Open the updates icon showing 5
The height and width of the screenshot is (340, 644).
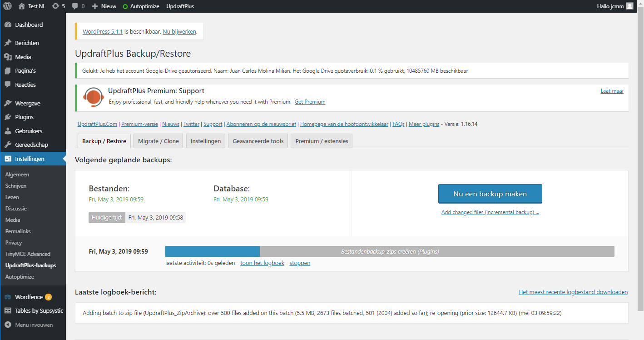tap(55, 6)
